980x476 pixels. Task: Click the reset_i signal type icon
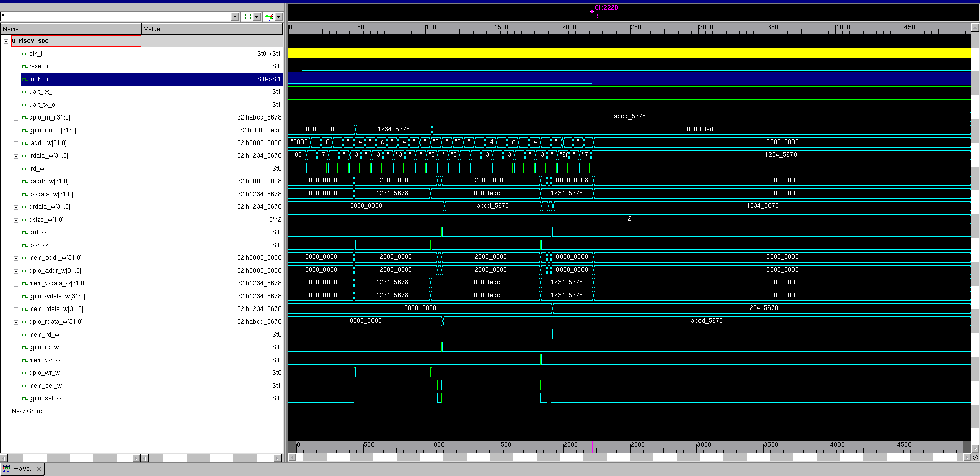[25, 66]
